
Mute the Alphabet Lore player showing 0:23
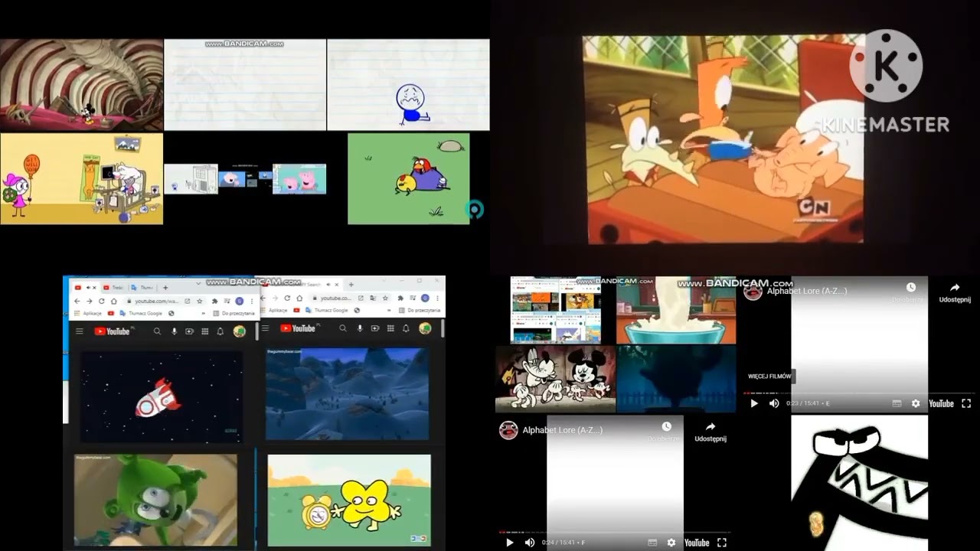coord(774,403)
